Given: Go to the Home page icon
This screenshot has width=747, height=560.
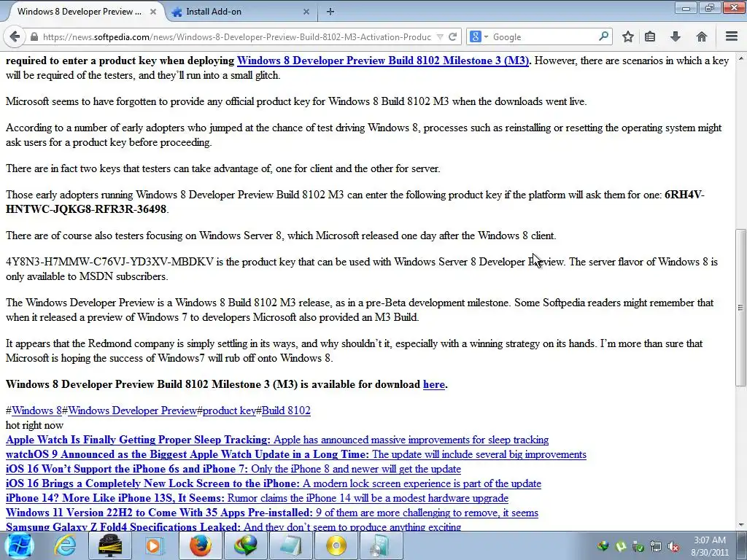Looking at the screenshot, I should [701, 36].
